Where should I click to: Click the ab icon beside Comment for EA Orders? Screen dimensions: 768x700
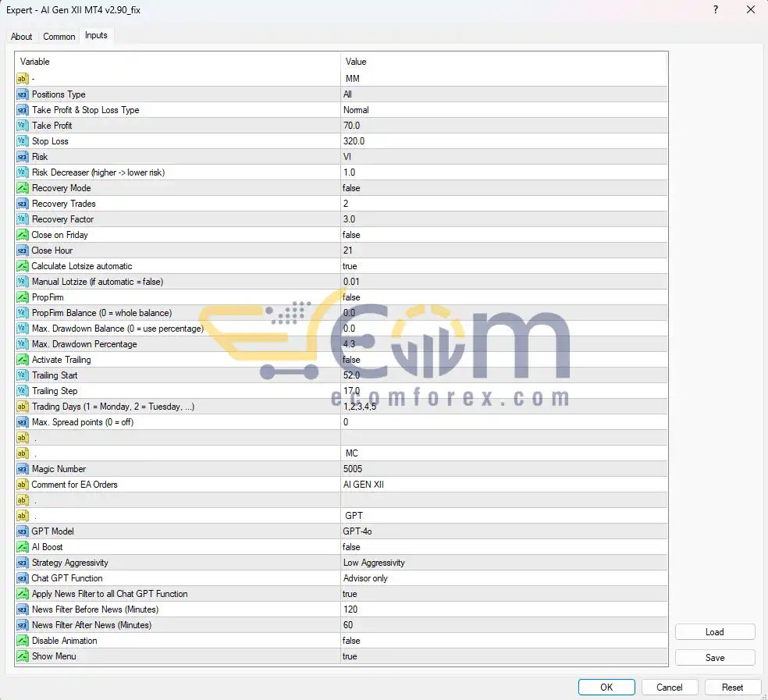(x=21, y=485)
